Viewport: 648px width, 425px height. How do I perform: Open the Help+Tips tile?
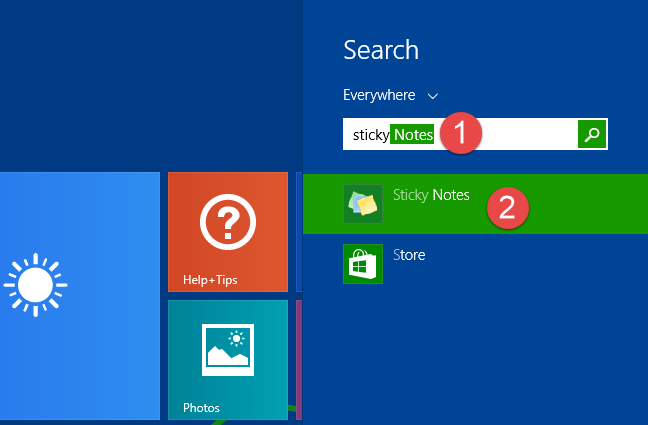[x=228, y=232]
